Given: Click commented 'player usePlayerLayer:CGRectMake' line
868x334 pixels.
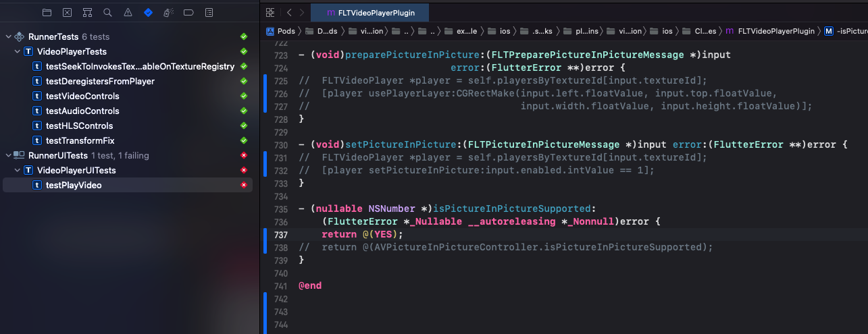Looking at the screenshot, I should click(538, 94).
